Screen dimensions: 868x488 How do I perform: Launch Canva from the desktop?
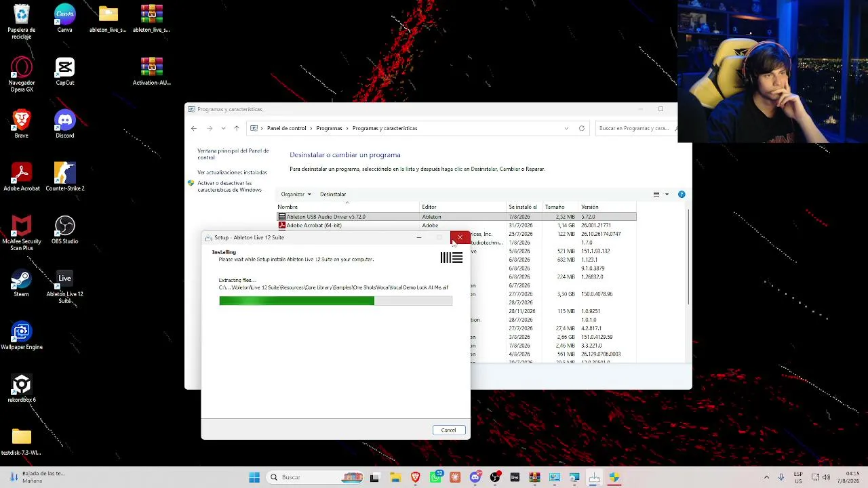[x=65, y=18]
